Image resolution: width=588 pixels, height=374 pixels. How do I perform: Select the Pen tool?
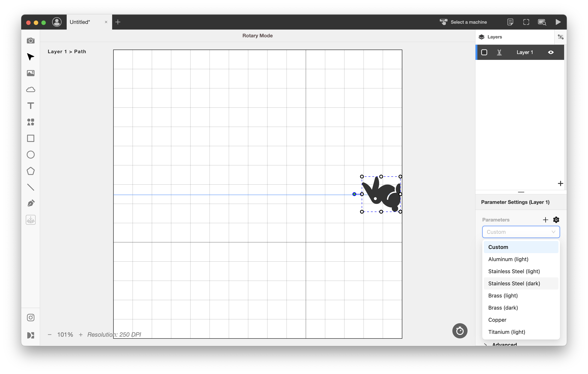(x=30, y=203)
